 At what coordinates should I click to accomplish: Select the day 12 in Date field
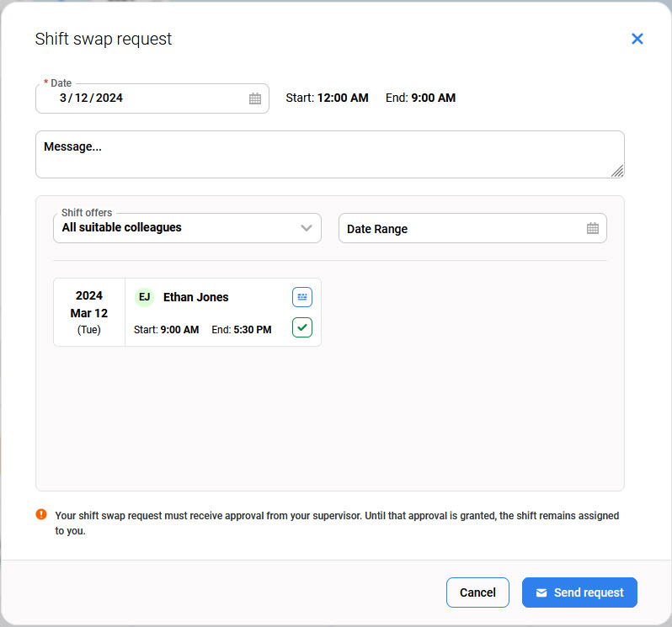83,98
